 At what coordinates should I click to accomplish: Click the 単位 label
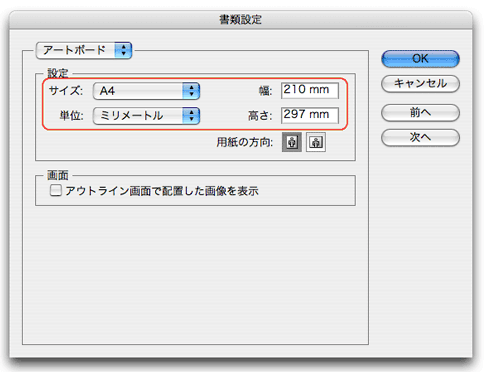tap(71, 116)
